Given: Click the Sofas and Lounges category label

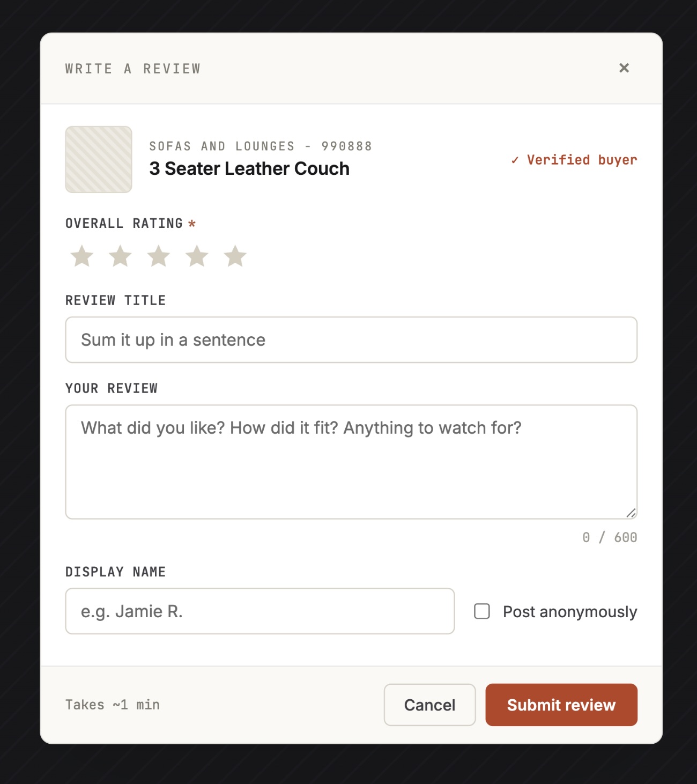Looking at the screenshot, I should (x=261, y=146).
